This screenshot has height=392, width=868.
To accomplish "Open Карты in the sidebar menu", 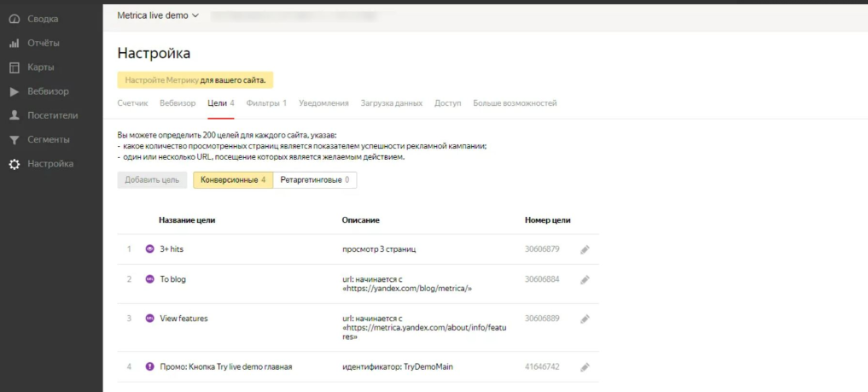I will 40,67.
